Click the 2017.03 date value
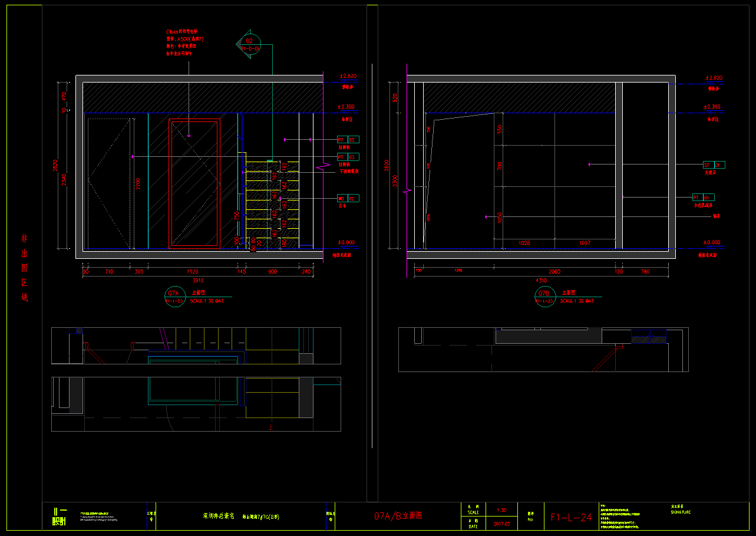This screenshot has width=756, height=536. coord(501,523)
